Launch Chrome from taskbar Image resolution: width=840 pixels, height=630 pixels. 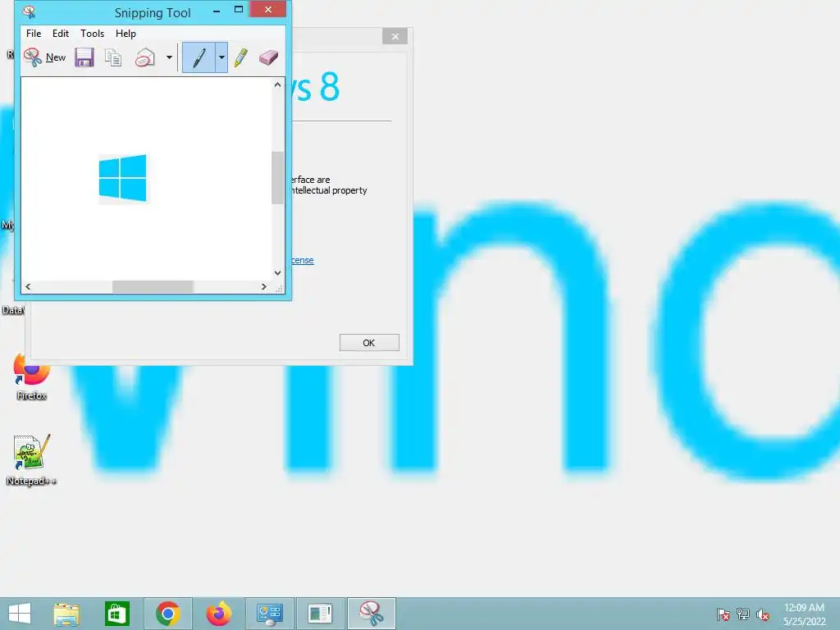(x=167, y=614)
